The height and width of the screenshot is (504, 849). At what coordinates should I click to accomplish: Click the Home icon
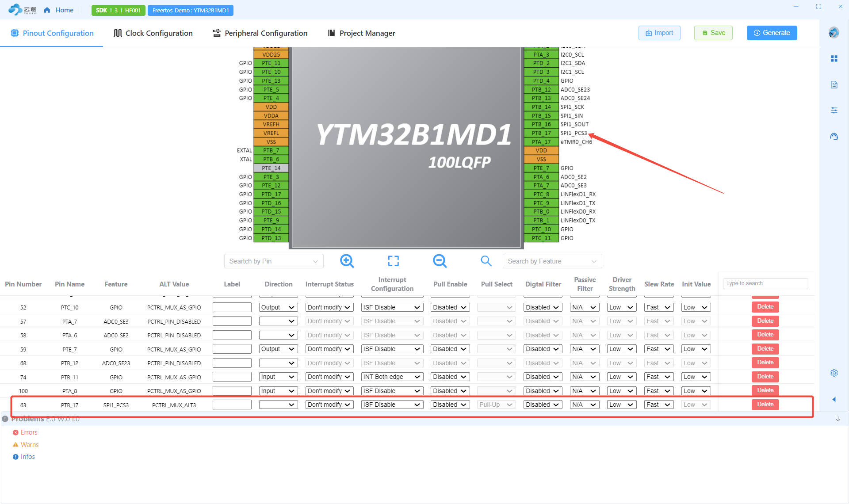[x=47, y=10]
